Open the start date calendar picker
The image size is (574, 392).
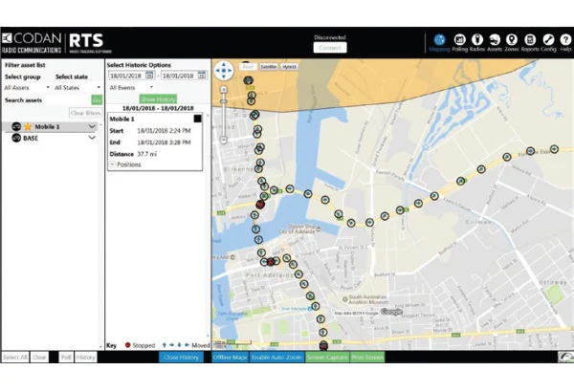(150, 76)
